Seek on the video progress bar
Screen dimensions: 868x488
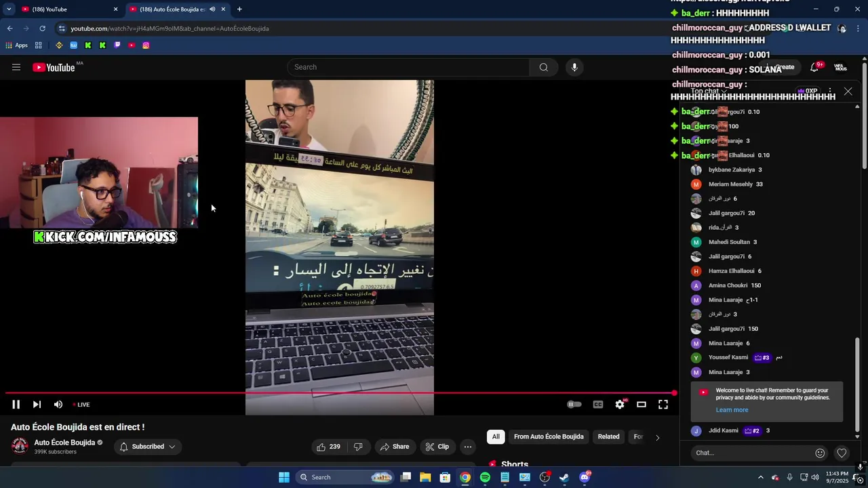tap(339, 393)
